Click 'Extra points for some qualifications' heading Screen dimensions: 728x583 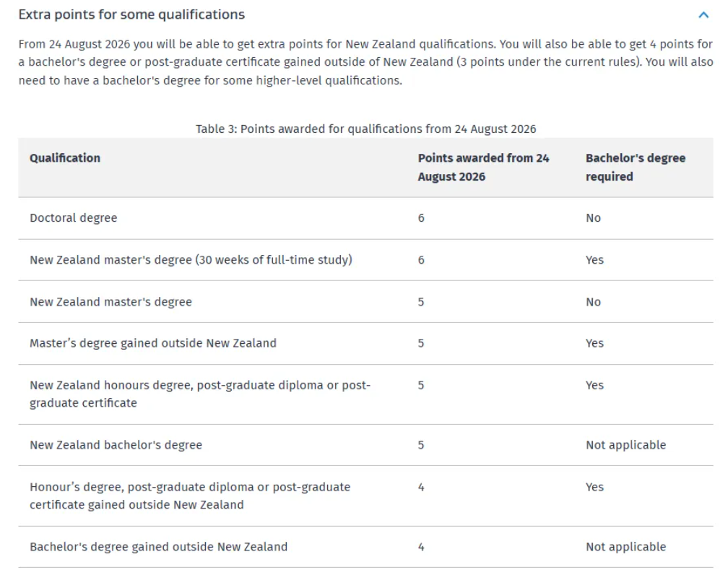pyautogui.click(x=131, y=14)
